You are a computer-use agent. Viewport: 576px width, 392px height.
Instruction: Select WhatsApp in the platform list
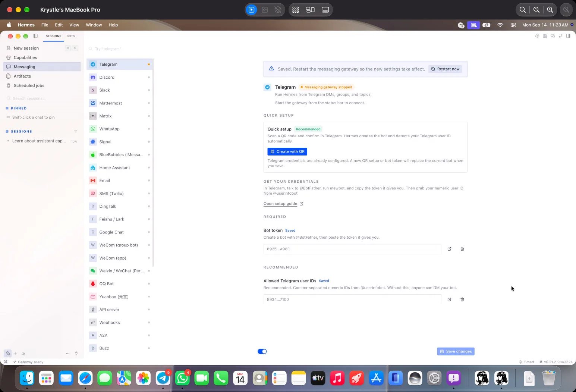coord(120,129)
